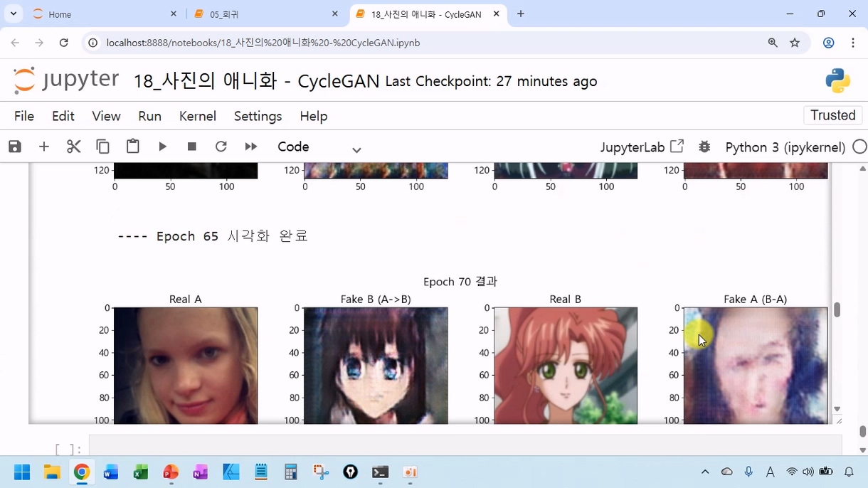The height and width of the screenshot is (488, 868).
Task: Open the terminal from taskbar
Action: pos(380,472)
